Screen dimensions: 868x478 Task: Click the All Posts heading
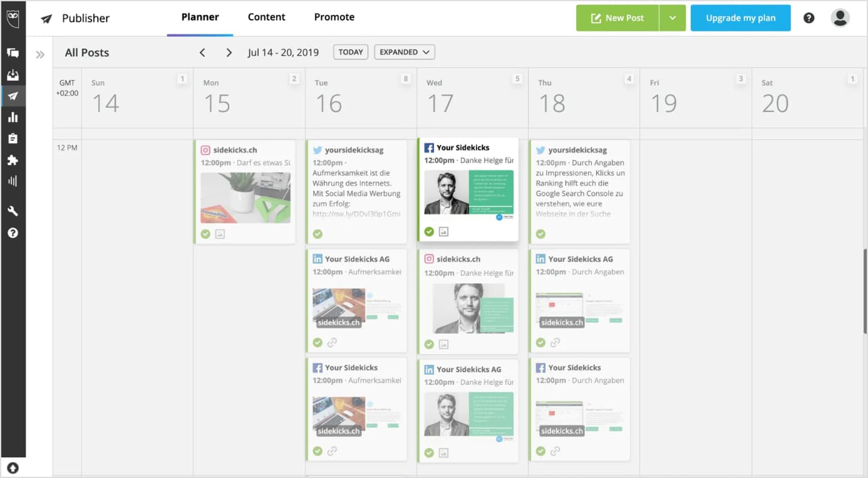click(87, 53)
